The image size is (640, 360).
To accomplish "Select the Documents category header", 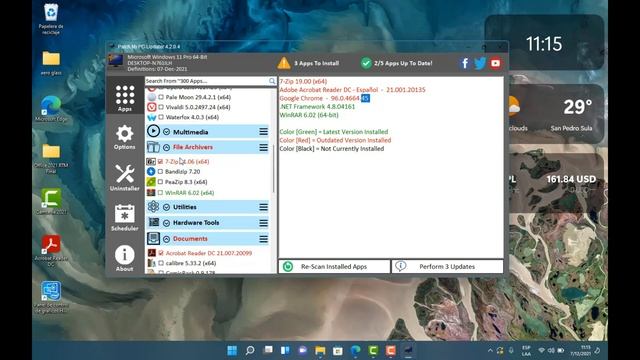I will 208,238.
